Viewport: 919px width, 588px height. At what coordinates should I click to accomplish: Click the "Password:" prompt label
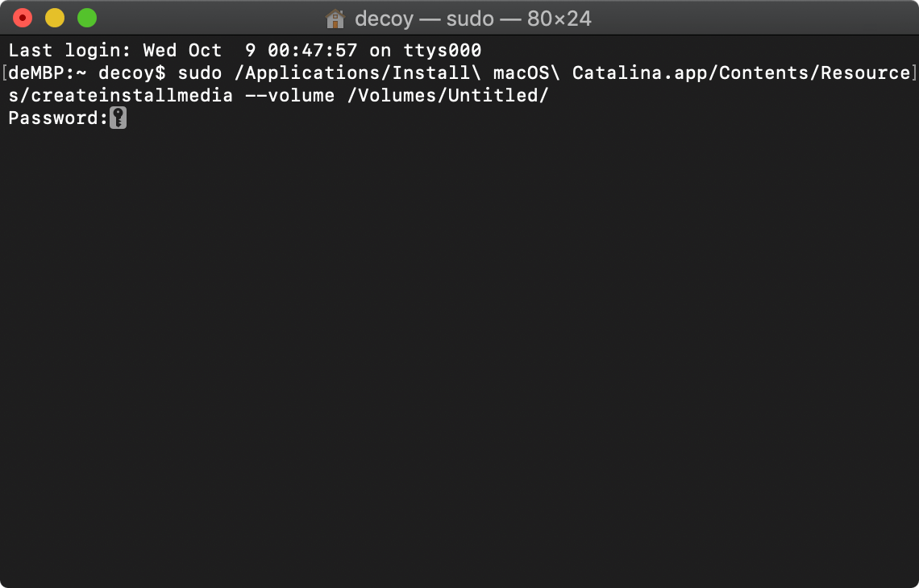59,118
